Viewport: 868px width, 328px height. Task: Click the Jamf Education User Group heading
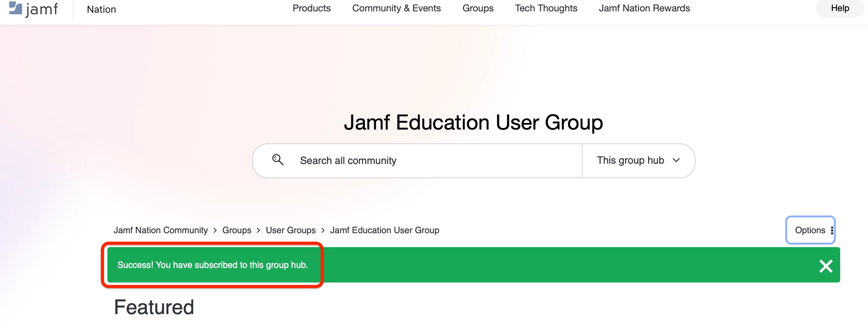(473, 122)
